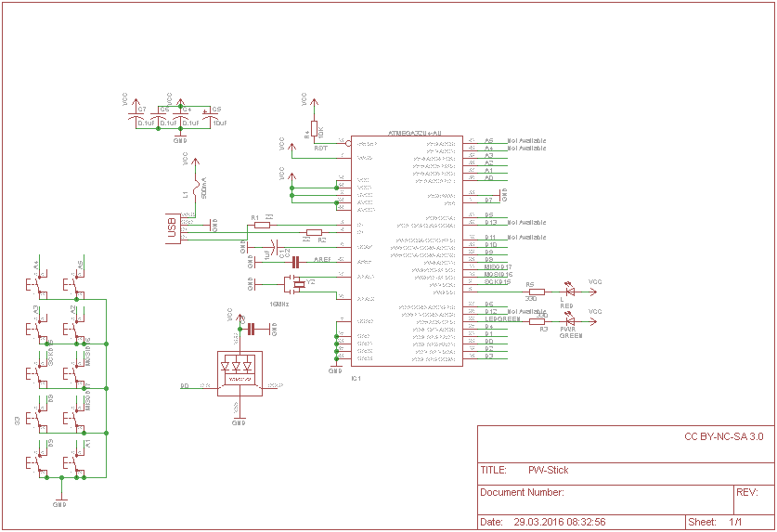777x532 pixels.
Task: Click the ATMEGA32U4-AU part name above chip
Action: [414, 134]
